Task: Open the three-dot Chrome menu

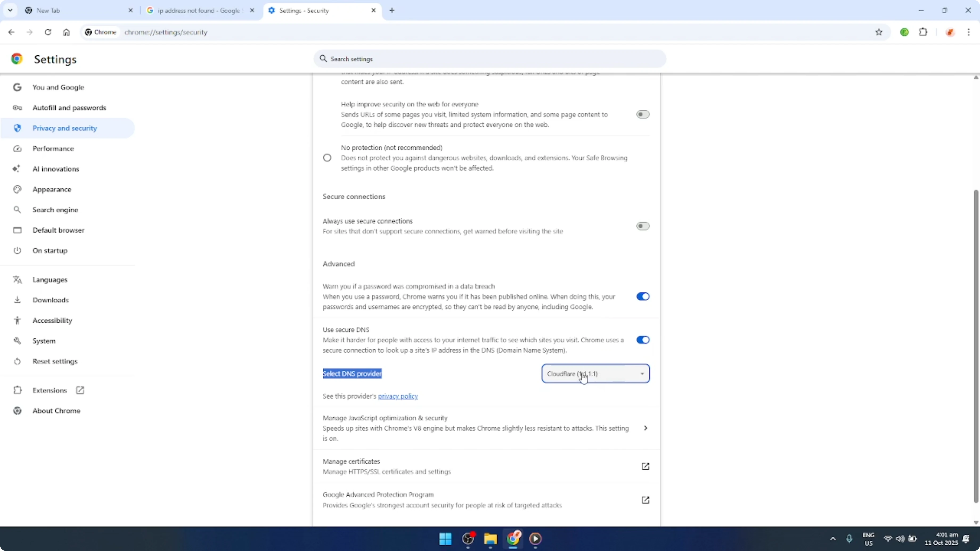Action: (x=969, y=32)
